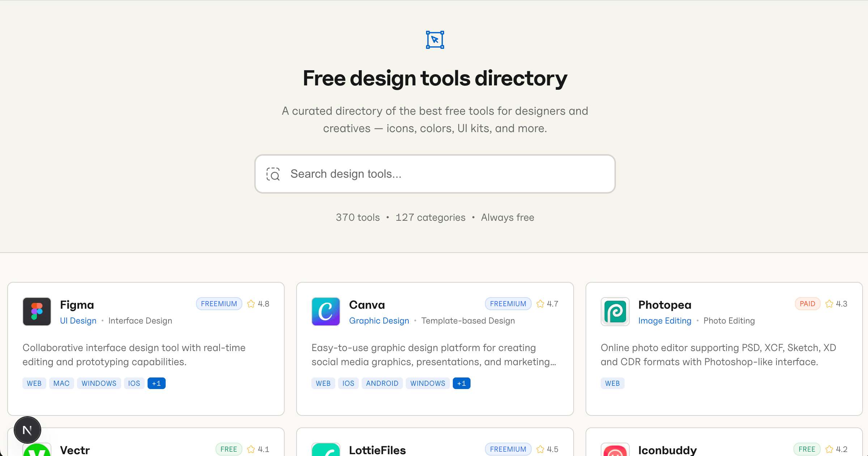The width and height of the screenshot is (868, 456).
Task: Click the Vectr logo icon
Action: tap(37, 451)
